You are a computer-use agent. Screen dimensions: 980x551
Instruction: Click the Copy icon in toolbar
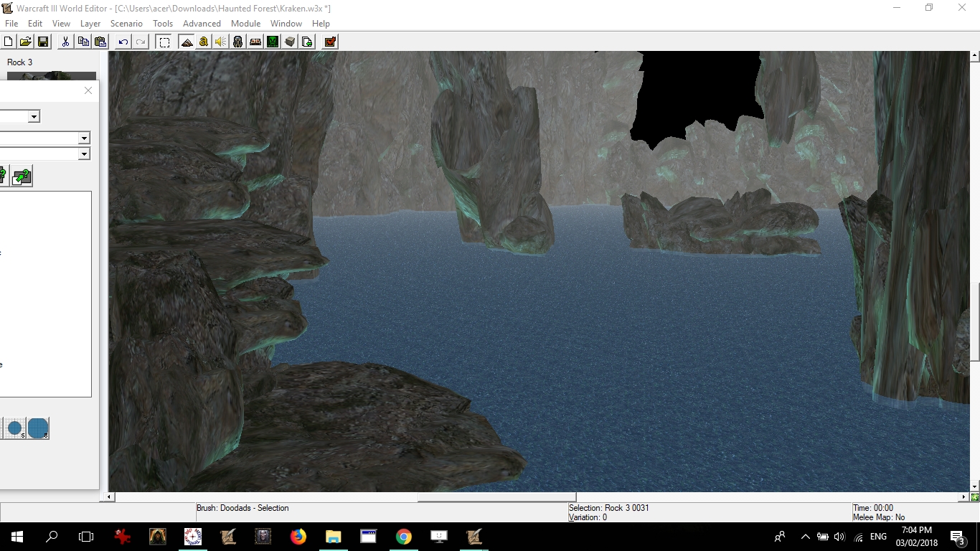pos(83,42)
